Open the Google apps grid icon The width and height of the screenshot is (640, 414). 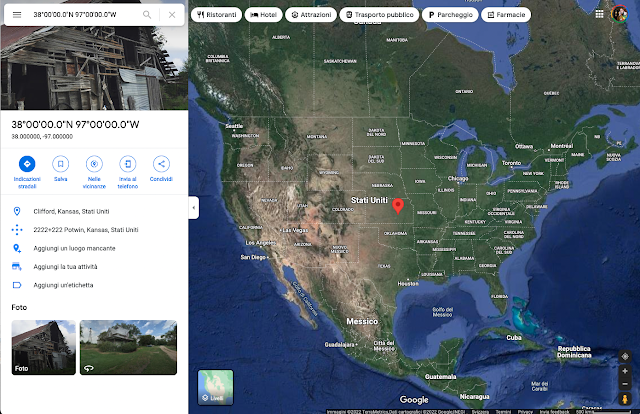[599, 14]
